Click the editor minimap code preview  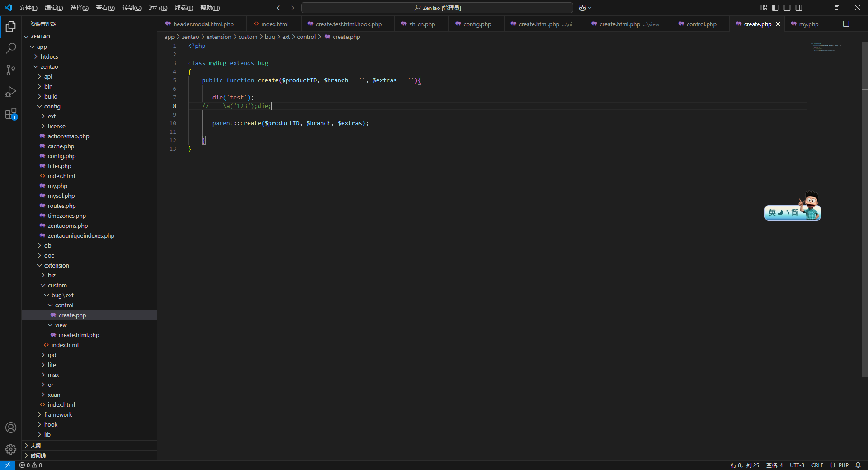(826, 47)
